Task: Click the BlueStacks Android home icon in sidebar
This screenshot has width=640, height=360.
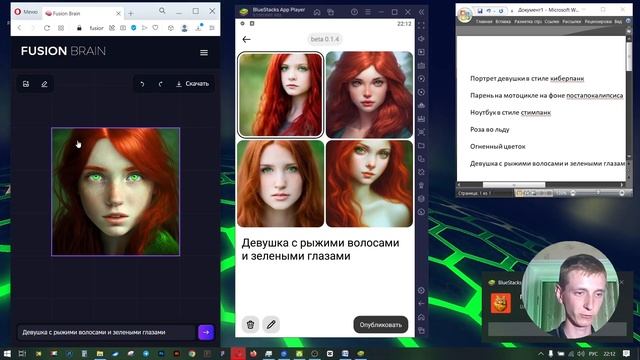Action: (x=421, y=317)
